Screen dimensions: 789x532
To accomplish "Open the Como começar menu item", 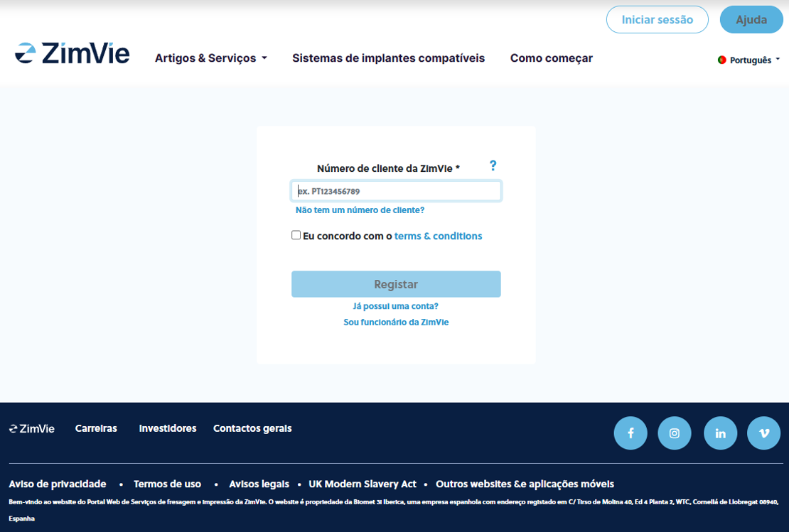I will tap(551, 58).
